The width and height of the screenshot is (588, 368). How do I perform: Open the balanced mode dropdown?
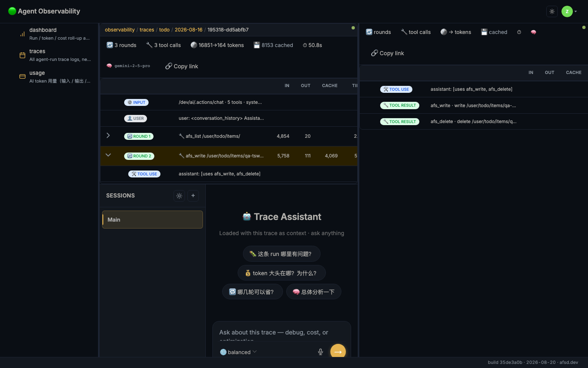(238, 352)
